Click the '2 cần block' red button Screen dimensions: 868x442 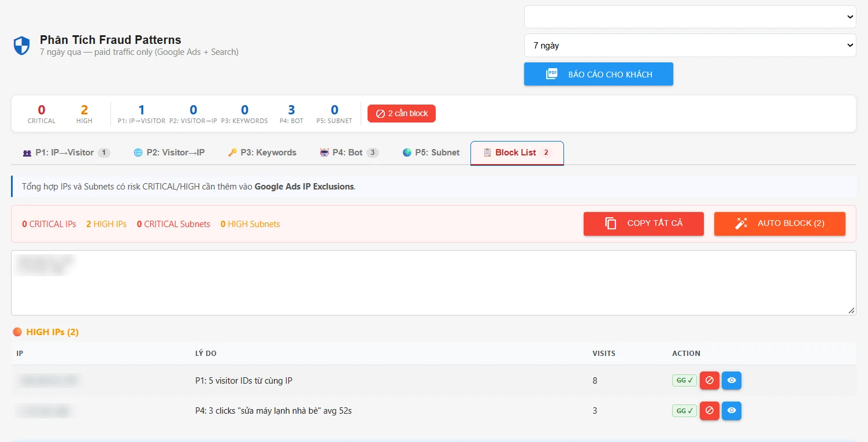pyautogui.click(x=402, y=113)
